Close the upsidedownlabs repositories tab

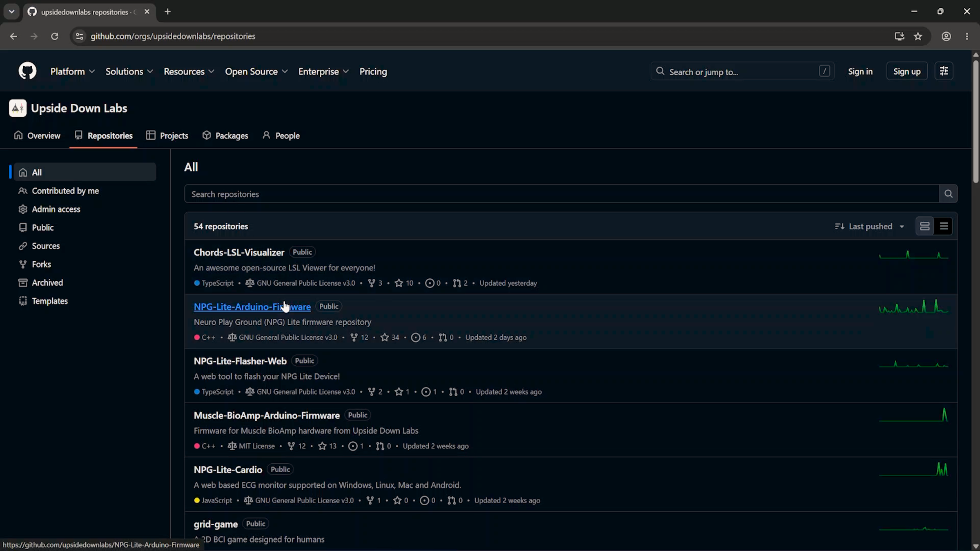click(147, 12)
